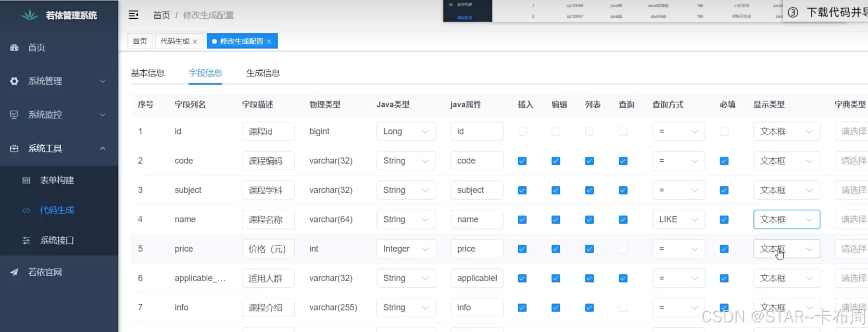The height and width of the screenshot is (332, 868).
Task: Click the field name applicable_… cell
Action: tap(200, 278)
